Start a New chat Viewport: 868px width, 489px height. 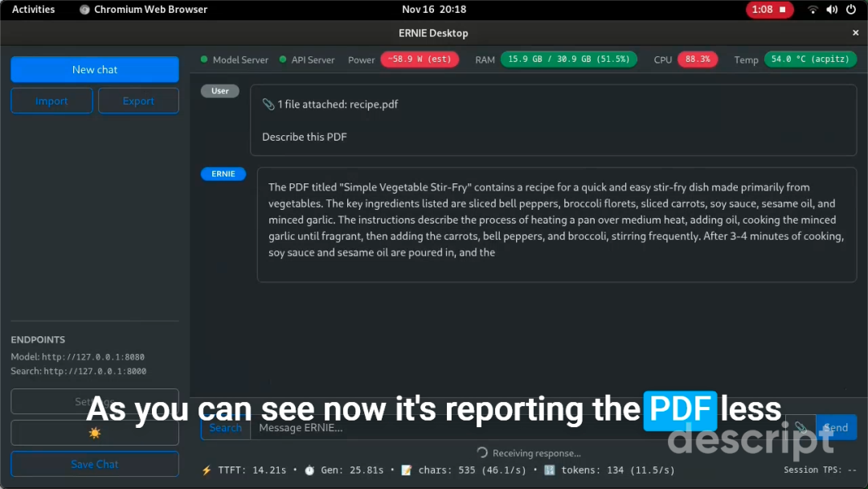point(95,70)
